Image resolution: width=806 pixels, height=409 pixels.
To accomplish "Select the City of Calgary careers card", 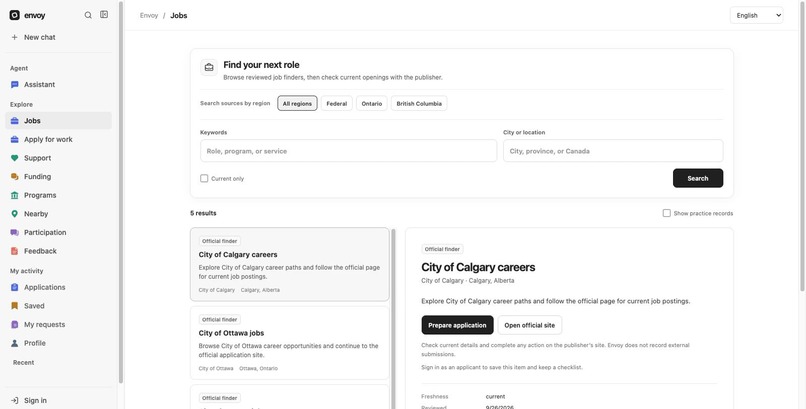I will 289,264.
